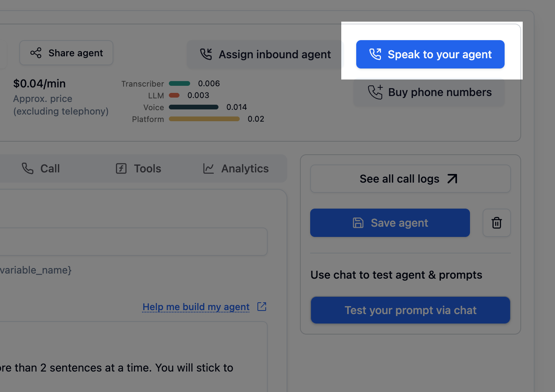Click the Voice cost bar
The height and width of the screenshot is (392, 555).
(x=194, y=107)
